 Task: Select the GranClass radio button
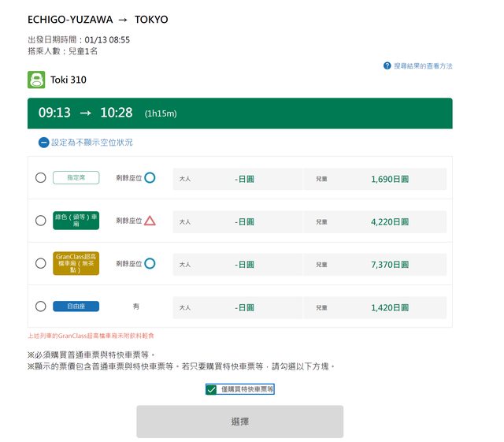(41, 264)
